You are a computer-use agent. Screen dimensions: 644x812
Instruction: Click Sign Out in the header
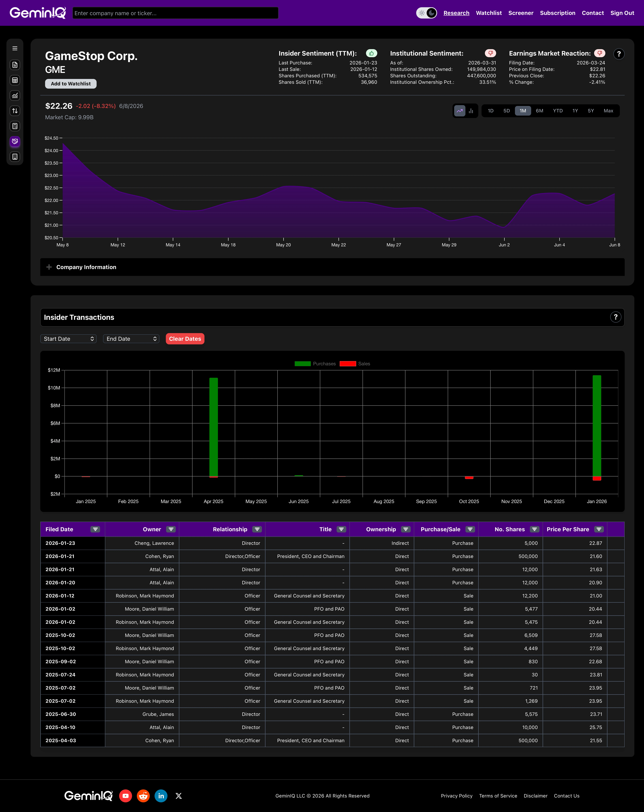pyautogui.click(x=622, y=13)
